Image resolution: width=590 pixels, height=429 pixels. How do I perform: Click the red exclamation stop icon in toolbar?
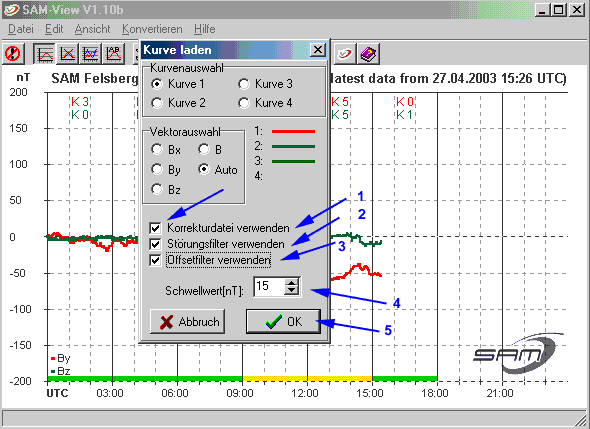click(x=14, y=53)
